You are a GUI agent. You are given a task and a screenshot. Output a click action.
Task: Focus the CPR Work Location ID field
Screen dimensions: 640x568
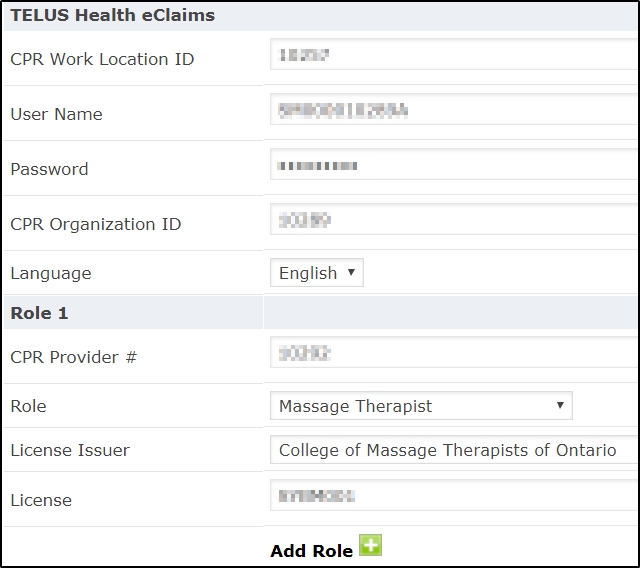coord(454,54)
